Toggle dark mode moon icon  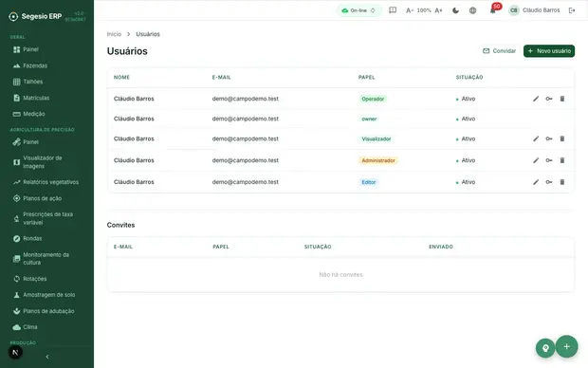(455, 10)
